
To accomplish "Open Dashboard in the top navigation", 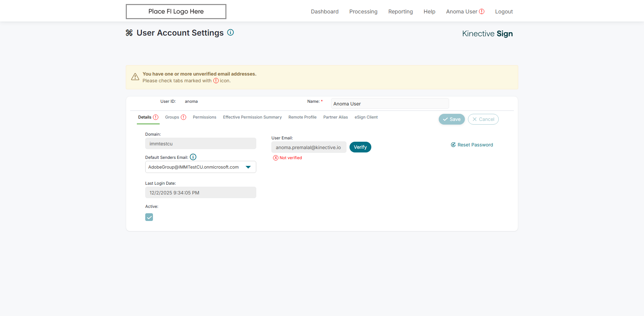I will (325, 11).
